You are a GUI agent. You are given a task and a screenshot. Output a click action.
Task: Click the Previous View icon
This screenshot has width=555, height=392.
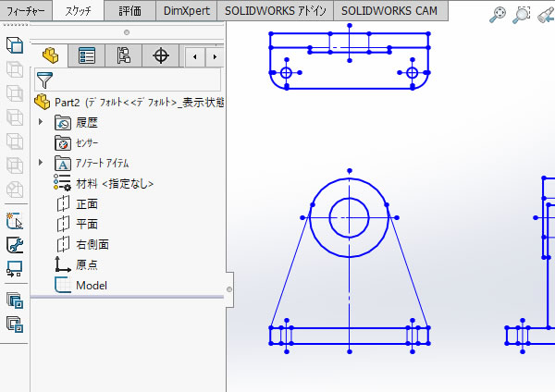(546, 15)
